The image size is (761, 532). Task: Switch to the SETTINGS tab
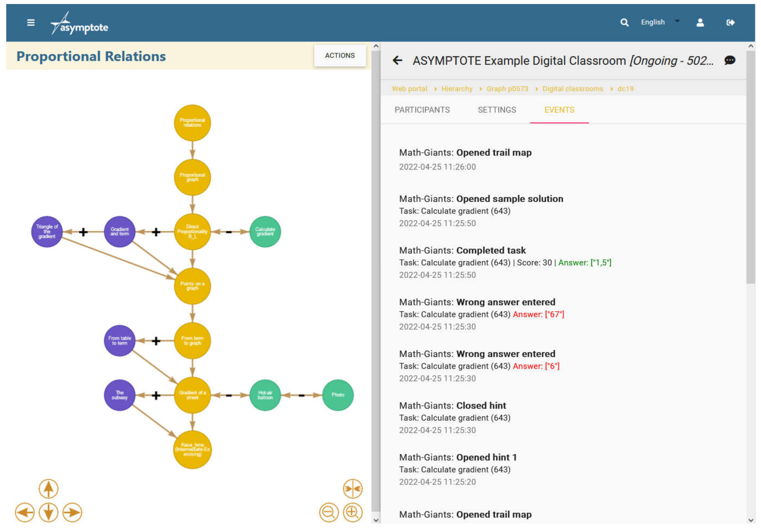click(496, 110)
